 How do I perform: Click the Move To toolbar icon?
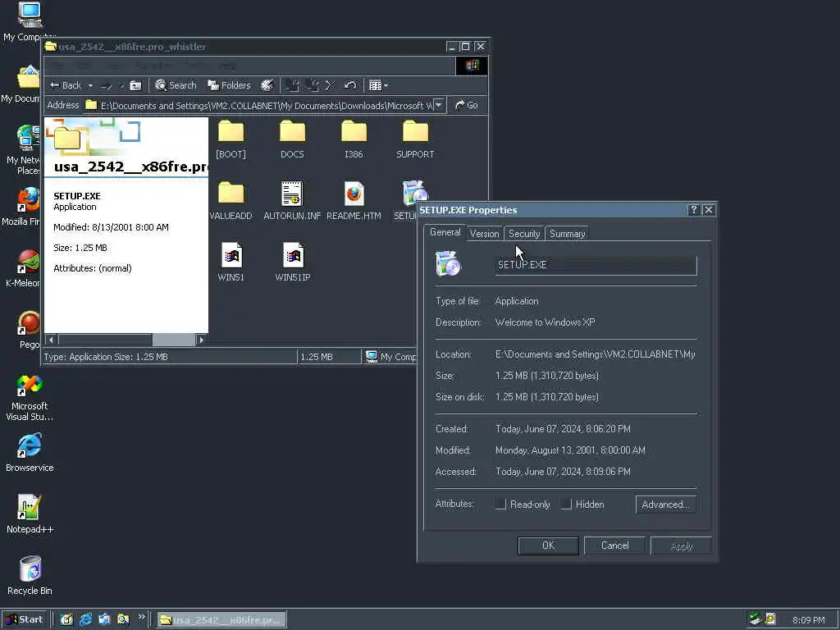(293, 85)
